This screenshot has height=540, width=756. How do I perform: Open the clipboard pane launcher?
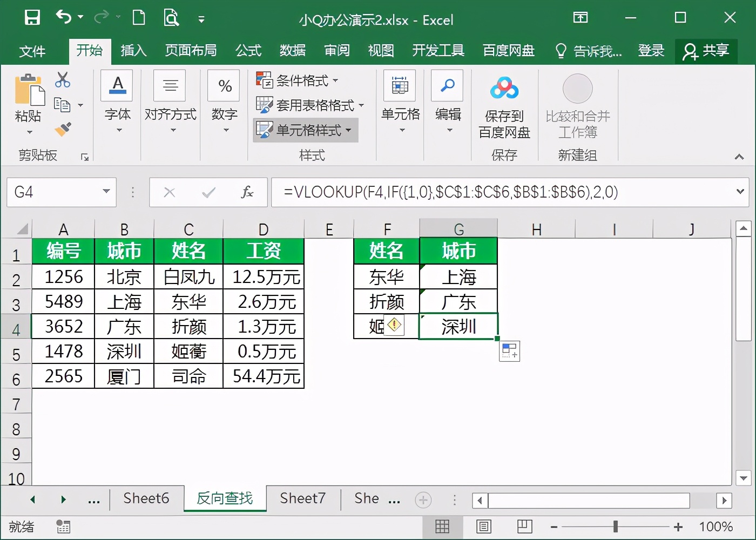click(x=85, y=157)
